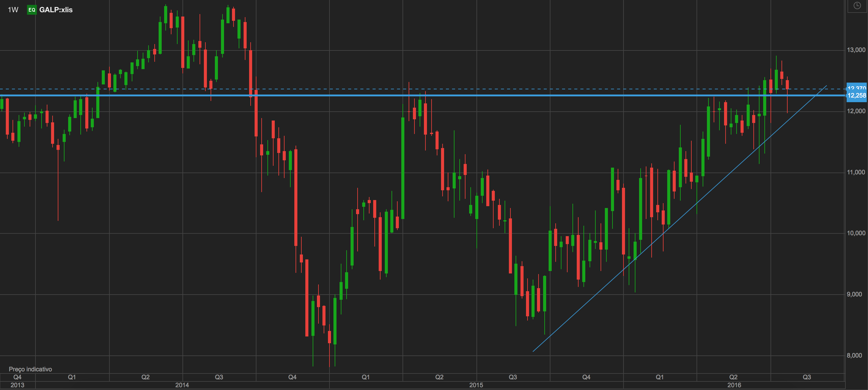Click the green EQ instrument badge

tap(32, 10)
